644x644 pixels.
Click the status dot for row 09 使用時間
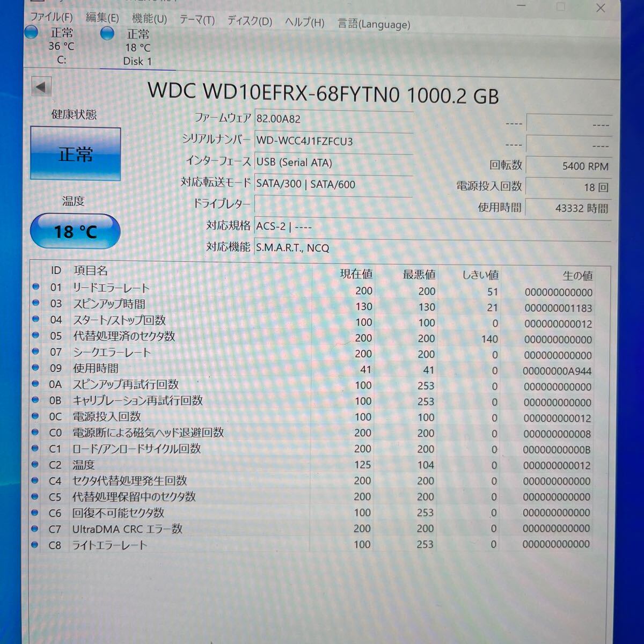tap(36, 367)
